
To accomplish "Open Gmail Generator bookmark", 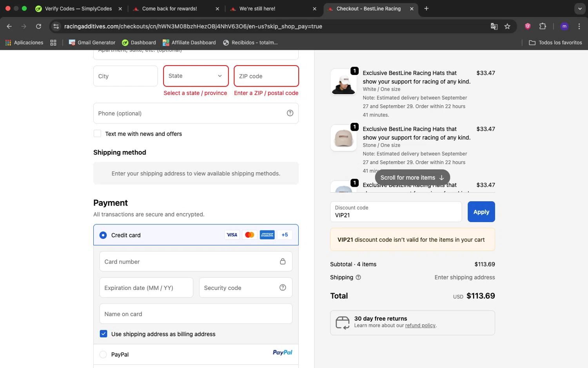I will (92, 42).
